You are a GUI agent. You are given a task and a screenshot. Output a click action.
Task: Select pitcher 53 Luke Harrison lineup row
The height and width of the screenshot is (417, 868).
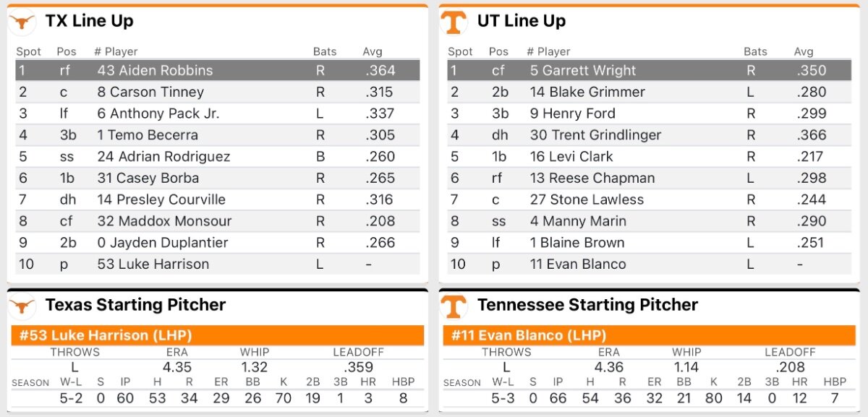217,264
